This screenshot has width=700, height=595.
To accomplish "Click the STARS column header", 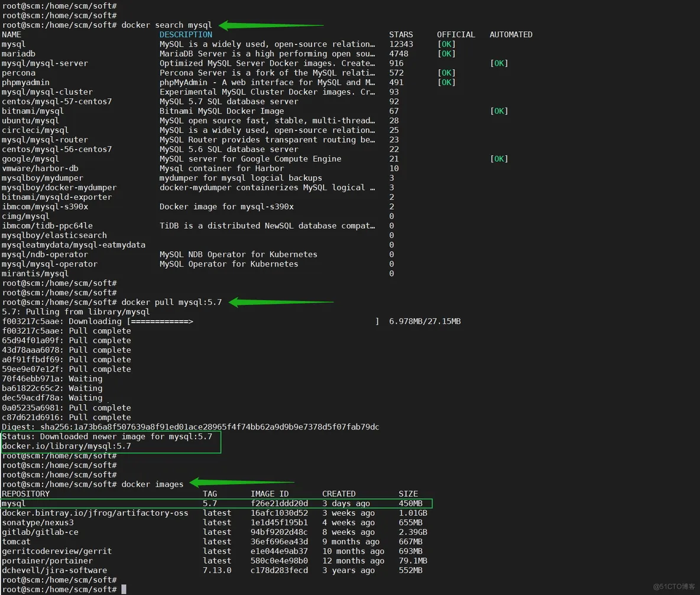I will click(x=401, y=35).
